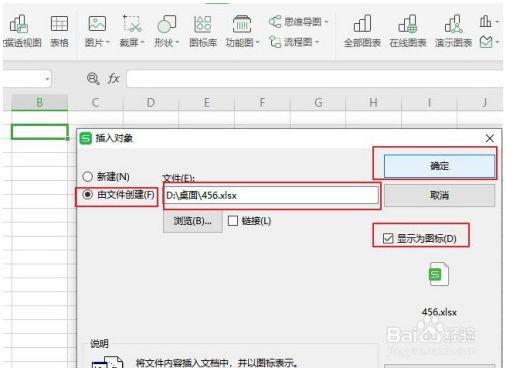
Task: Select column I header
Action: coord(429,102)
